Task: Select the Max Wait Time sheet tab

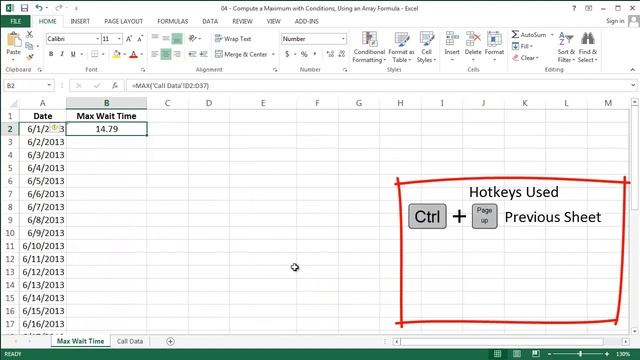Action: point(80,341)
